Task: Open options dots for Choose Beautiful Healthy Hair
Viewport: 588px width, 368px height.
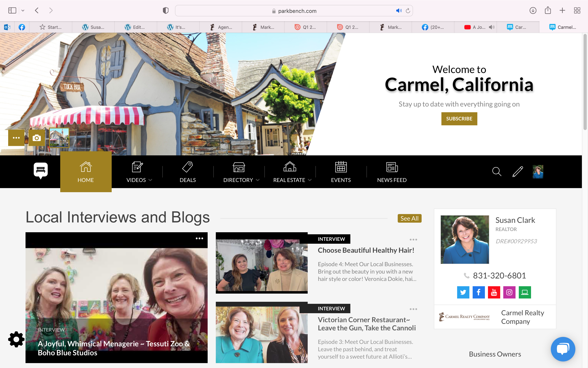Action: (413, 239)
